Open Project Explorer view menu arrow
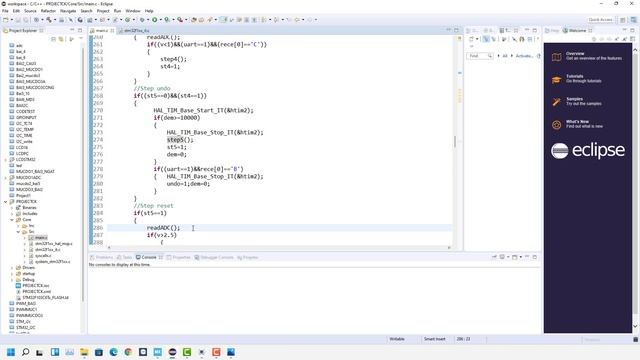 pyautogui.click(x=80, y=39)
